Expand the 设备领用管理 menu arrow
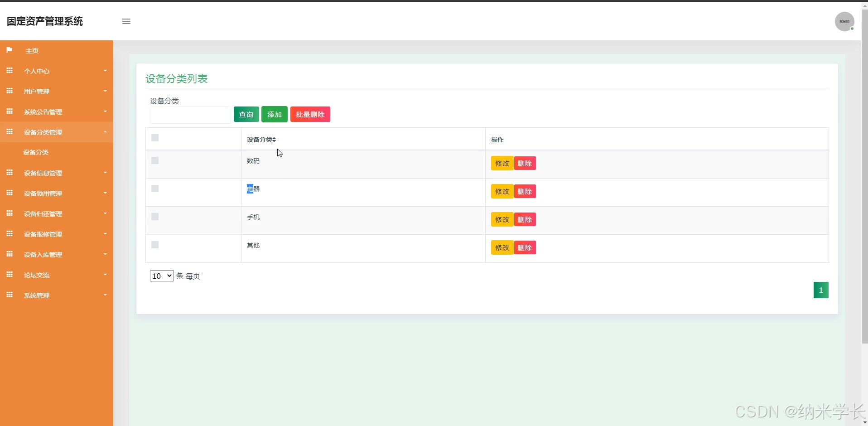Image resolution: width=868 pixels, height=426 pixels. [105, 193]
